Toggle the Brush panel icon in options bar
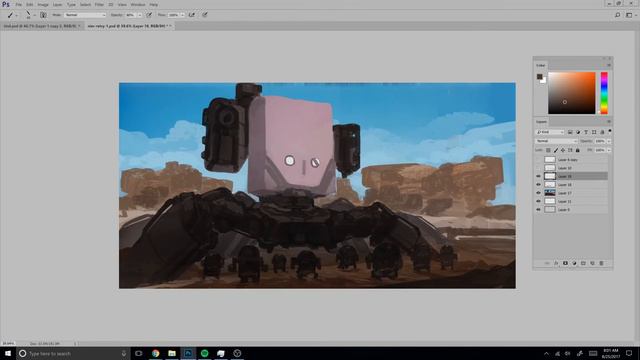Image resolution: width=640 pixels, height=360 pixels. [x=43, y=15]
